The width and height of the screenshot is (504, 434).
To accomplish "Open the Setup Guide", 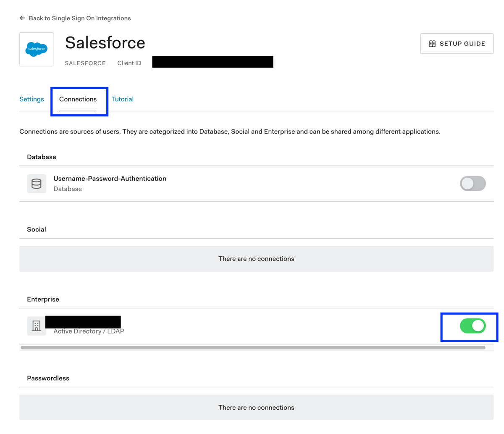I will [x=457, y=44].
